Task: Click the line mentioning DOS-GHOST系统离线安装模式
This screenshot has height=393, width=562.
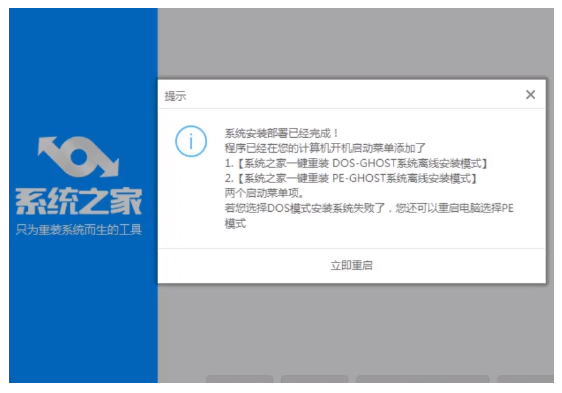Action: coord(356,164)
